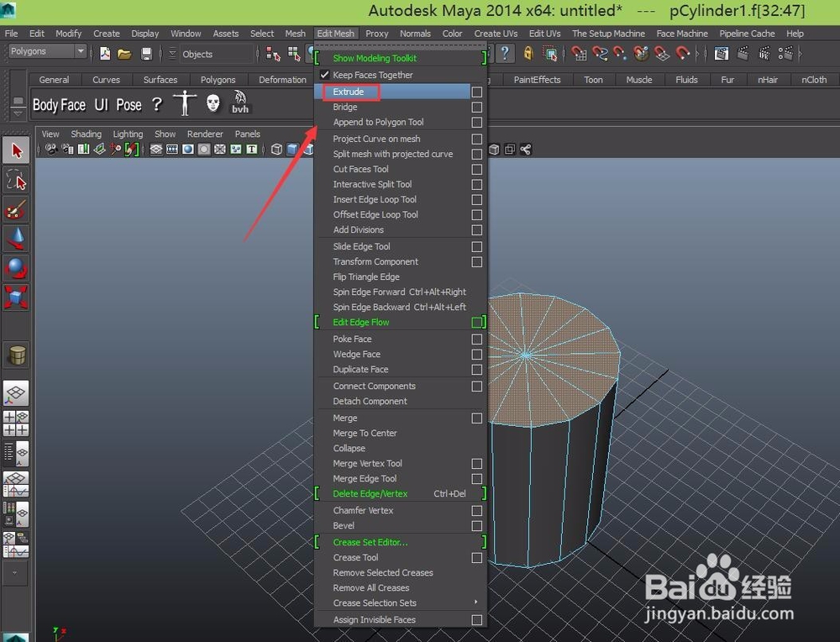Click the face mask shelf icon
Image resolution: width=840 pixels, height=642 pixels.
(213, 103)
